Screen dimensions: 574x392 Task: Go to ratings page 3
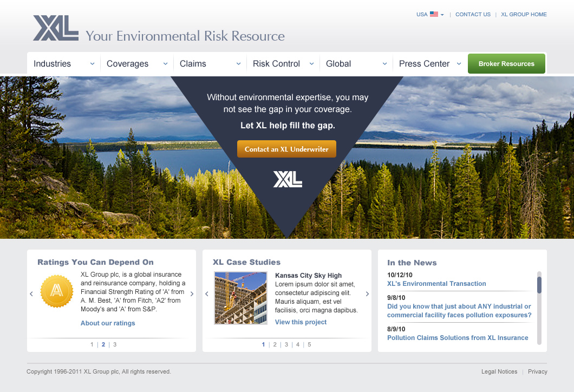point(115,344)
